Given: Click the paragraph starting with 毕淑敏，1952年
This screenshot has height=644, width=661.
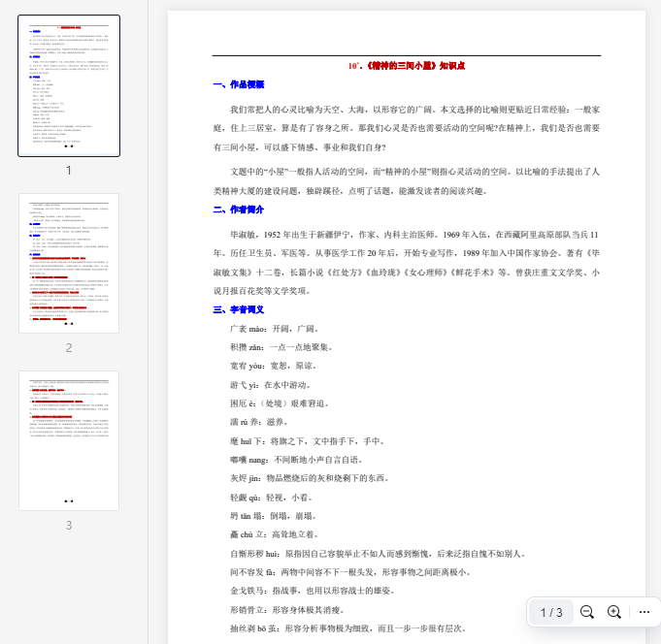Looking at the screenshot, I should 406,263.
